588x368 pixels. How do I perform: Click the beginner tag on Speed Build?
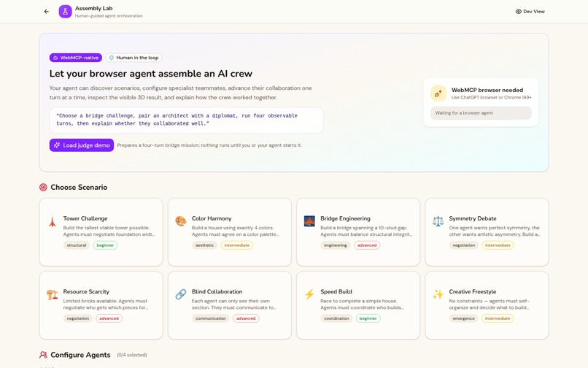coord(368,318)
